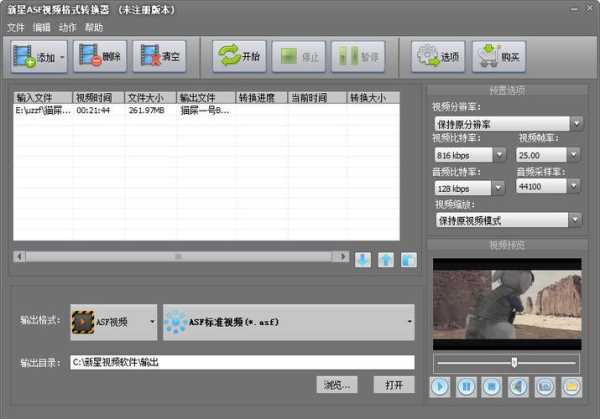
Task: Click the output file name cell in the E:\uzzf row
Action: (205, 111)
